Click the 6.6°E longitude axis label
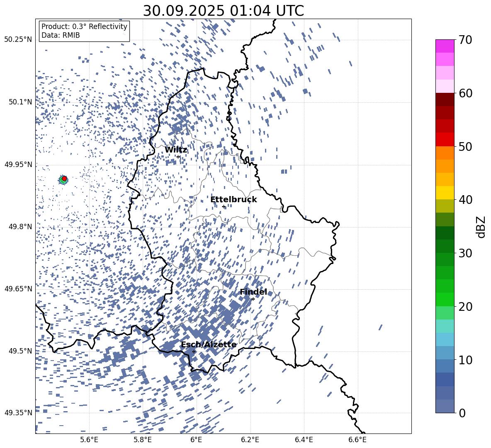This screenshot has height=448, width=491. tap(357, 440)
